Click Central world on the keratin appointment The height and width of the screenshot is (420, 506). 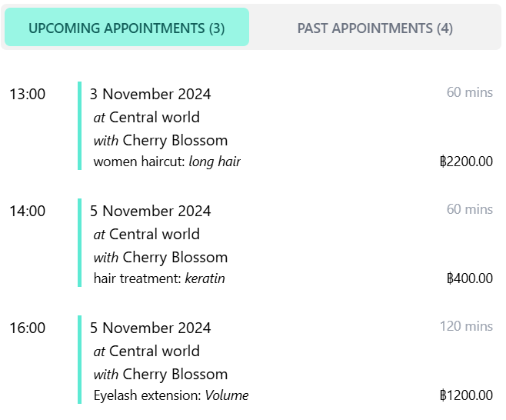tap(155, 234)
